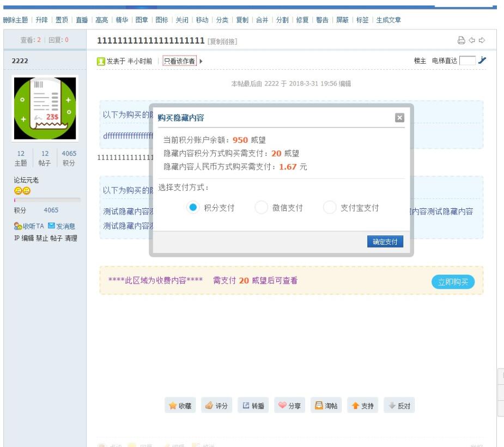This screenshot has height=447, width=504.
Task: Close the 购买隐藏内容 dialog
Action: [x=399, y=118]
